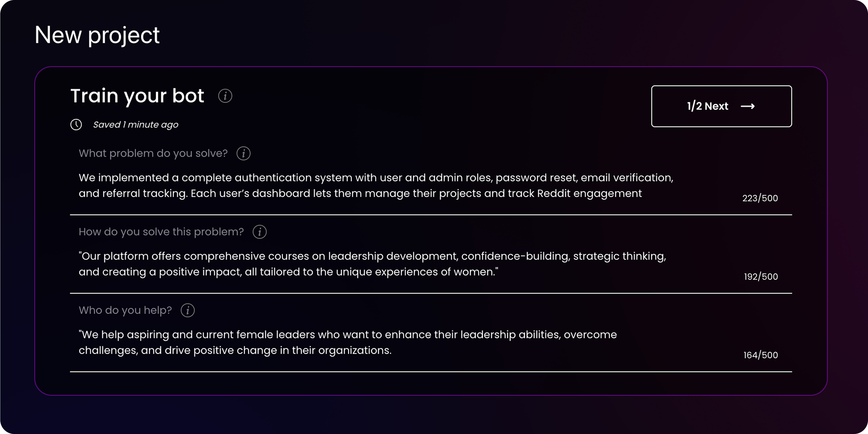Viewport: 868px width, 434px height.
Task: Select the Who do you help label
Action: 125,311
